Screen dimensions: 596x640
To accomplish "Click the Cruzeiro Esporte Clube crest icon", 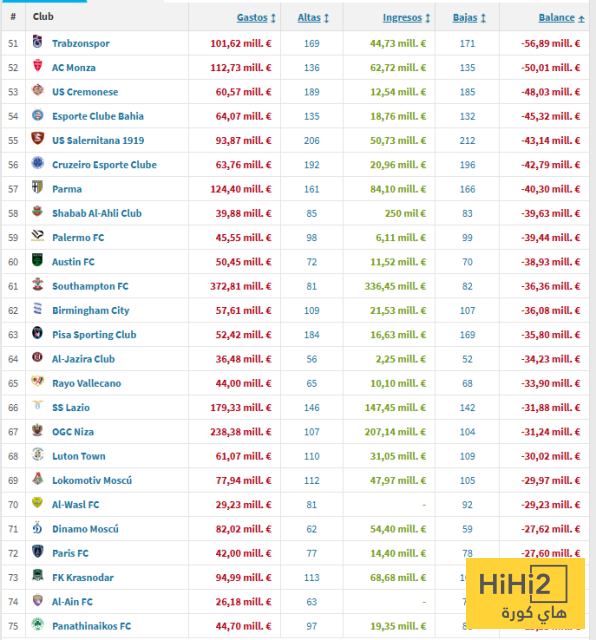I will point(38,162).
